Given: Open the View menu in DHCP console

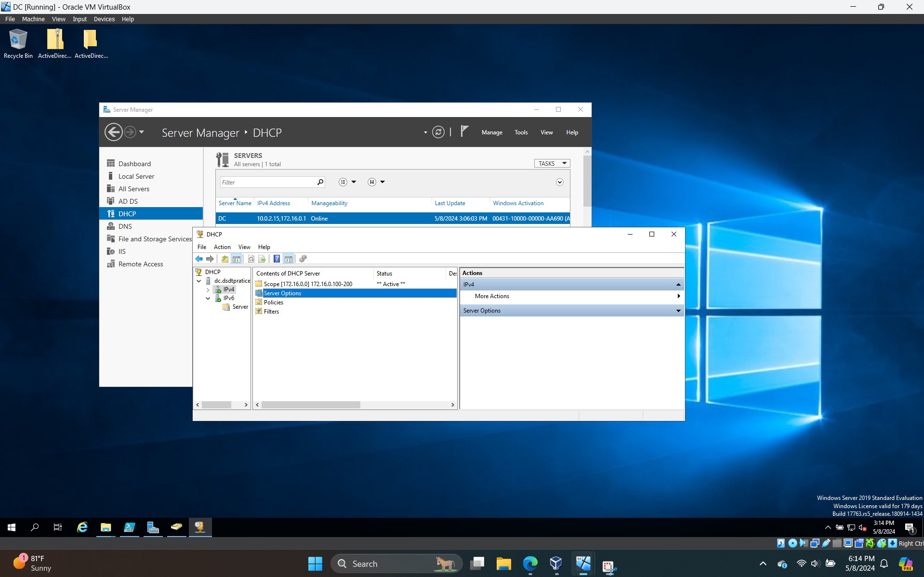Looking at the screenshot, I should click(244, 247).
